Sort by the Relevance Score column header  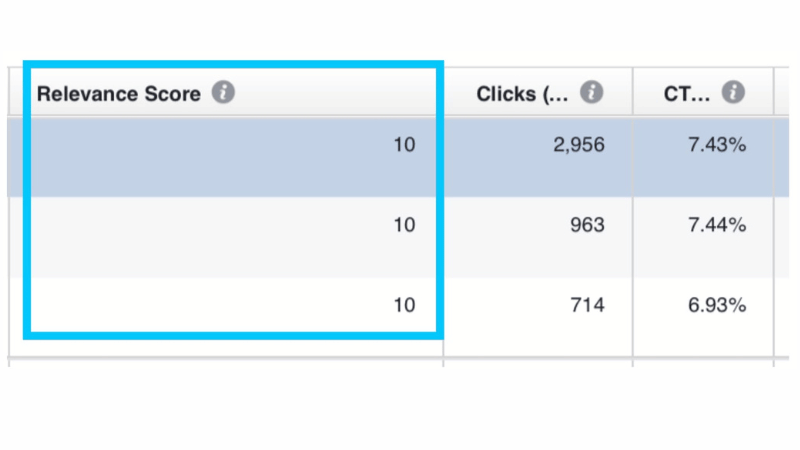click(x=119, y=94)
